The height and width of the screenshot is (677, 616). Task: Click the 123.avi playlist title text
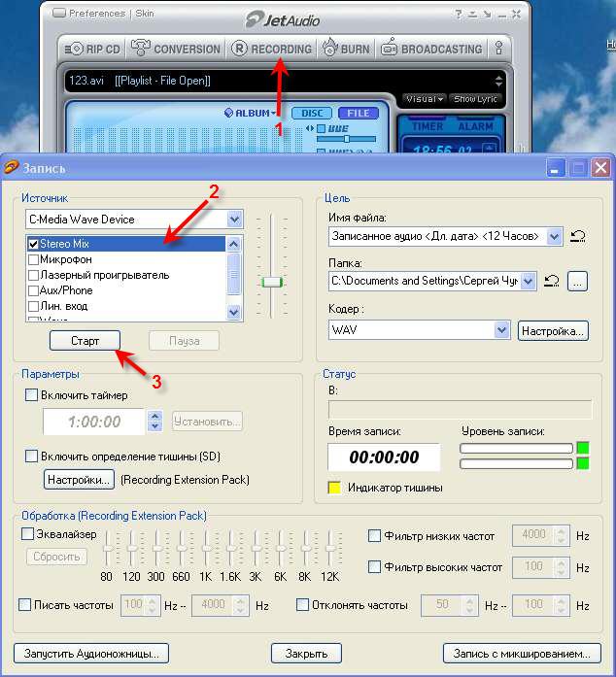click(x=86, y=81)
